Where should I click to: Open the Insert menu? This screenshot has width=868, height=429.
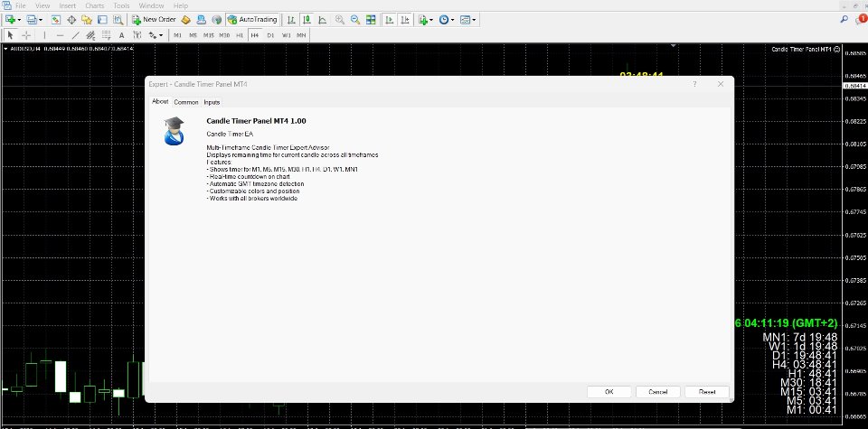(68, 6)
